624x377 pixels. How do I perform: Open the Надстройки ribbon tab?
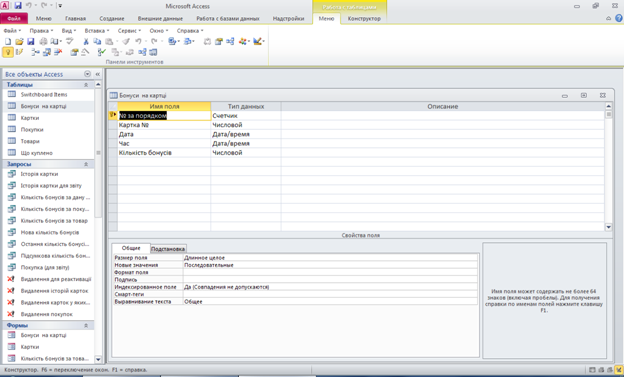pyautogui.click(x=288, y=18)
